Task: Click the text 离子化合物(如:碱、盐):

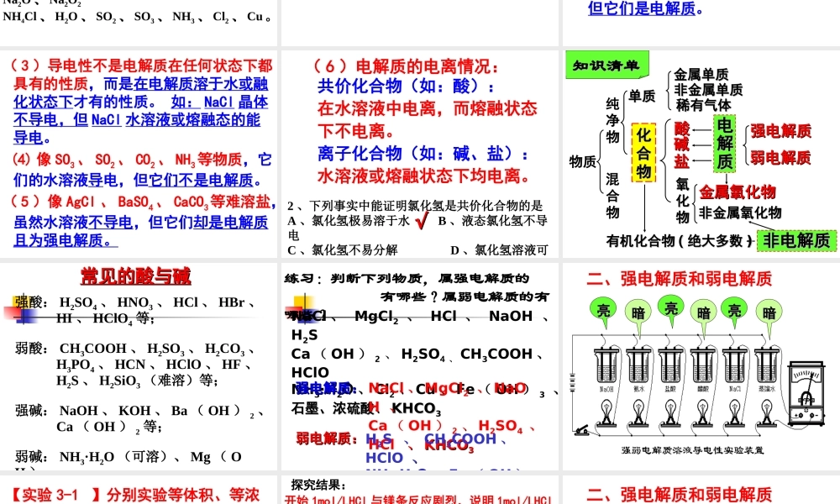Action: [423, 154]
